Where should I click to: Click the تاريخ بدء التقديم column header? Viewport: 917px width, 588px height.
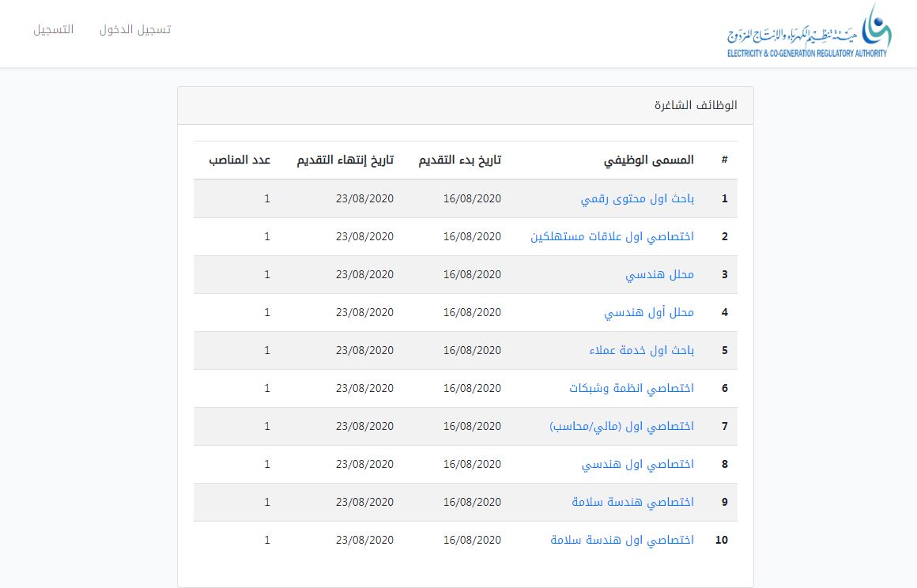pos(459,160)
